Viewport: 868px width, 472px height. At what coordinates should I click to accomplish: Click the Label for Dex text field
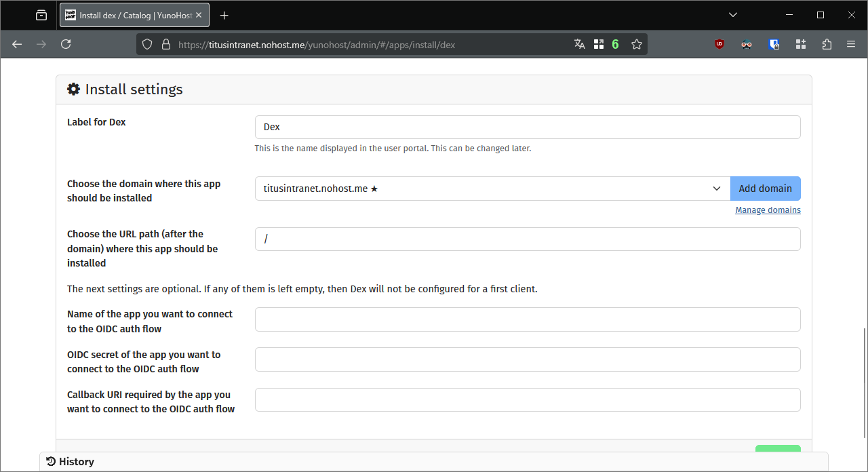528,127
